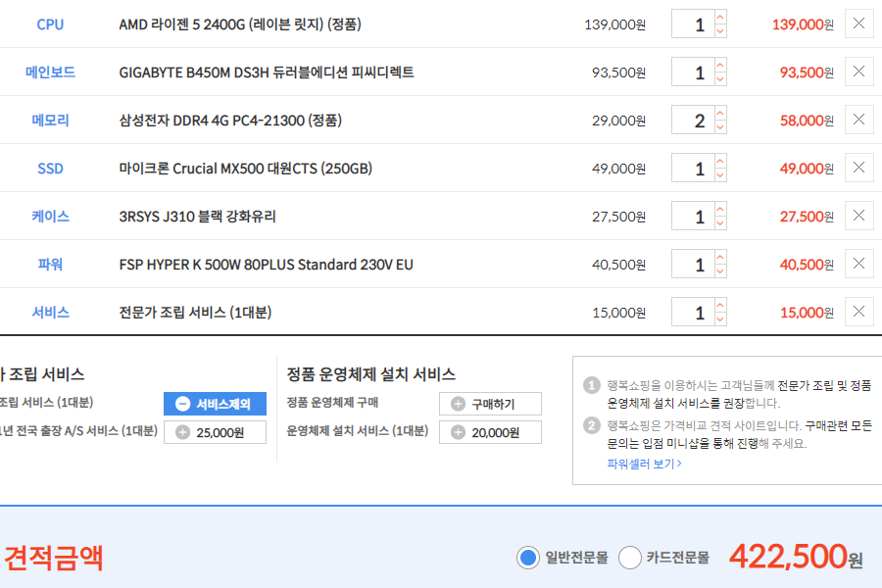This screenshot has height=588, width=882.
Task: Remove the CPU row with the X icon
Action: [858, 24]
